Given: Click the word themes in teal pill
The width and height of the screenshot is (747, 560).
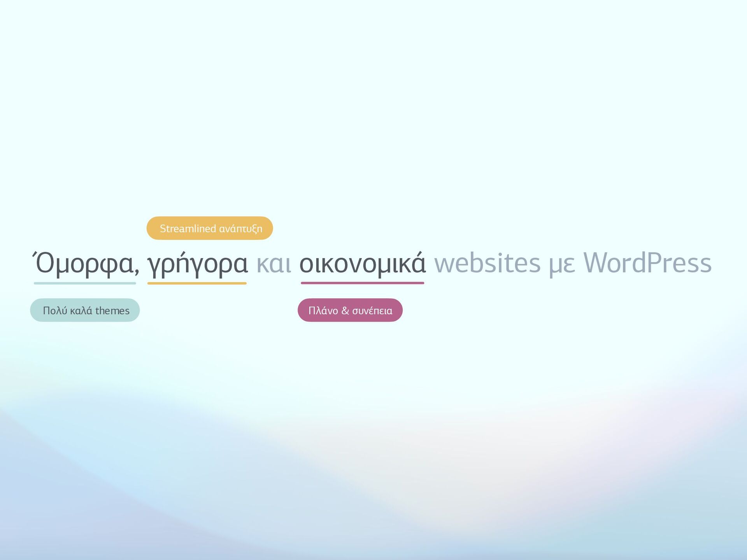Looking at the screenshot, I should click(112, 311).
